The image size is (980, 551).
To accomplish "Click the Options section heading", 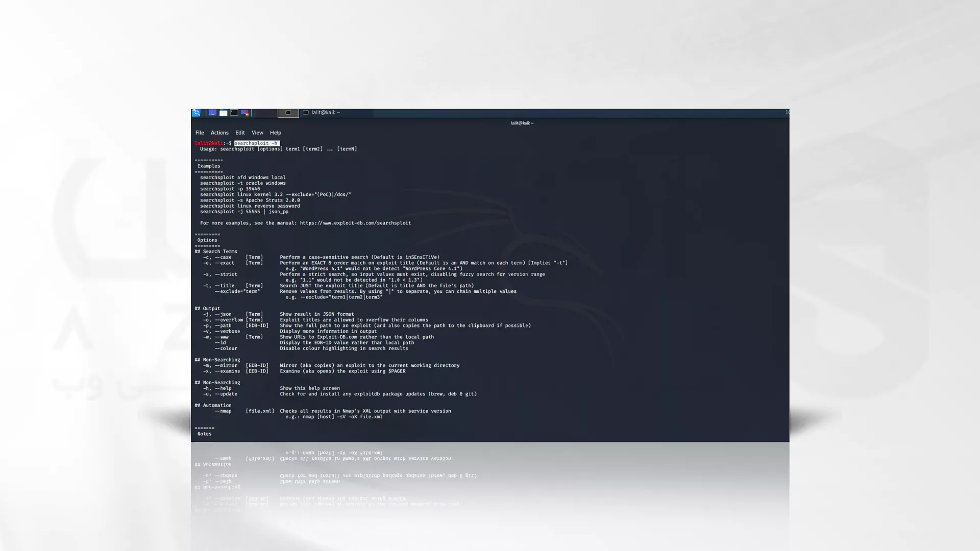I will [207, 240].
